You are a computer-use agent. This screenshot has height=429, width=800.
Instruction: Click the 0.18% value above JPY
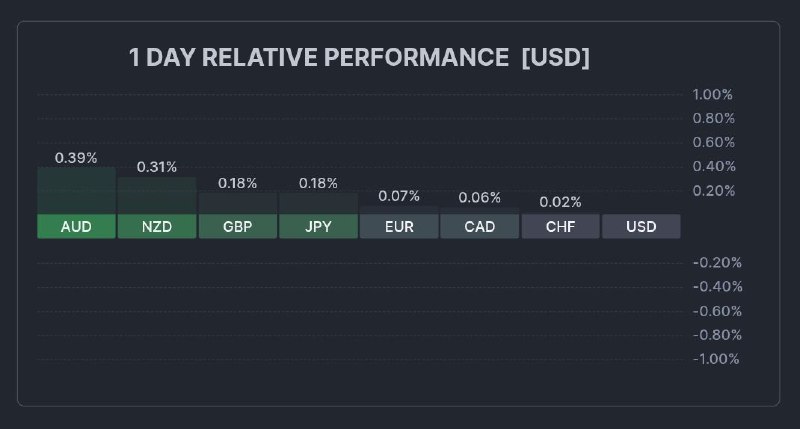(x=318, y=183)
